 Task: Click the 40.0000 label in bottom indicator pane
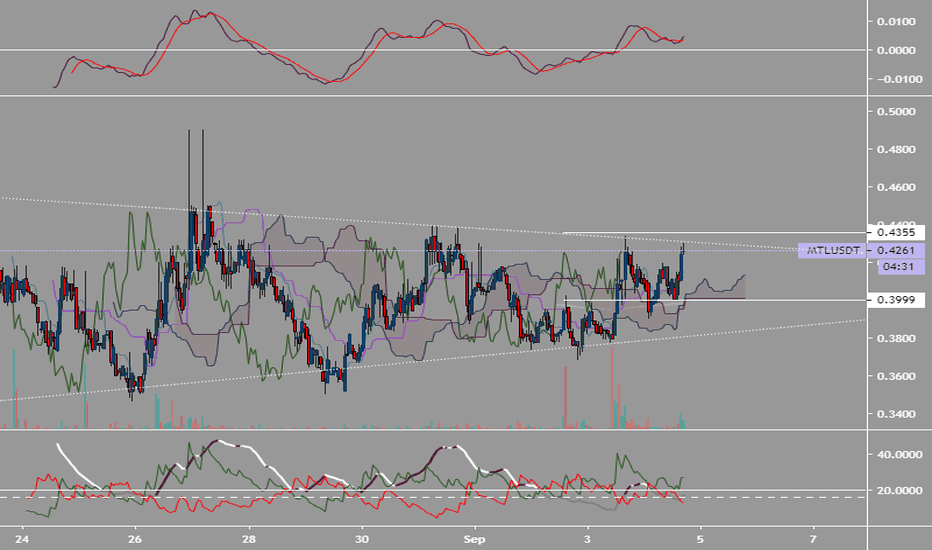click(x=899, y=454)
